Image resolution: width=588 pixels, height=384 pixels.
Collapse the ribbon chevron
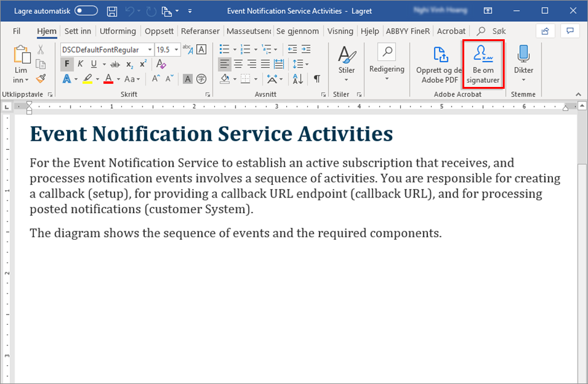[578, 95]
